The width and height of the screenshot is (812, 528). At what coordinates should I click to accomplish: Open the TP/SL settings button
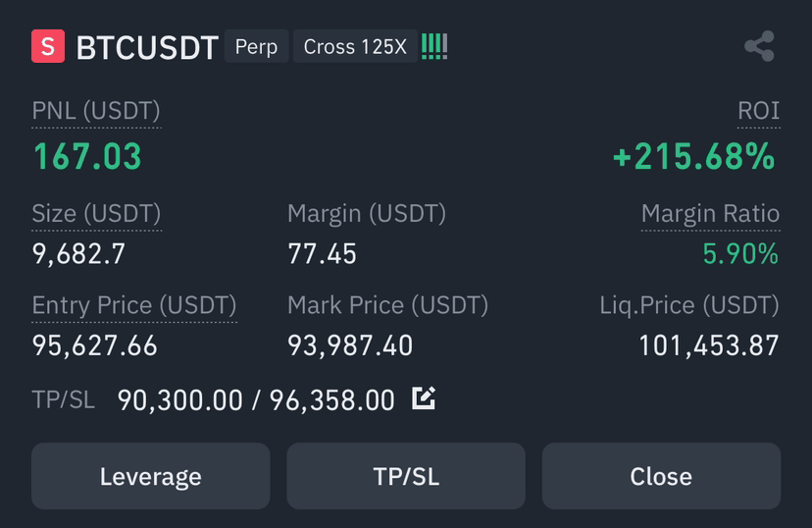(x=406, y=476)
